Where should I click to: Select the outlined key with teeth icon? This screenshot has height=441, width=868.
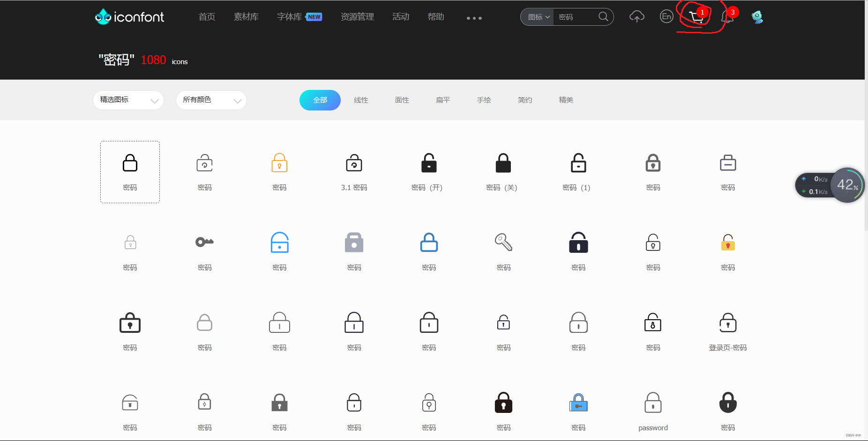click(503, 243)
